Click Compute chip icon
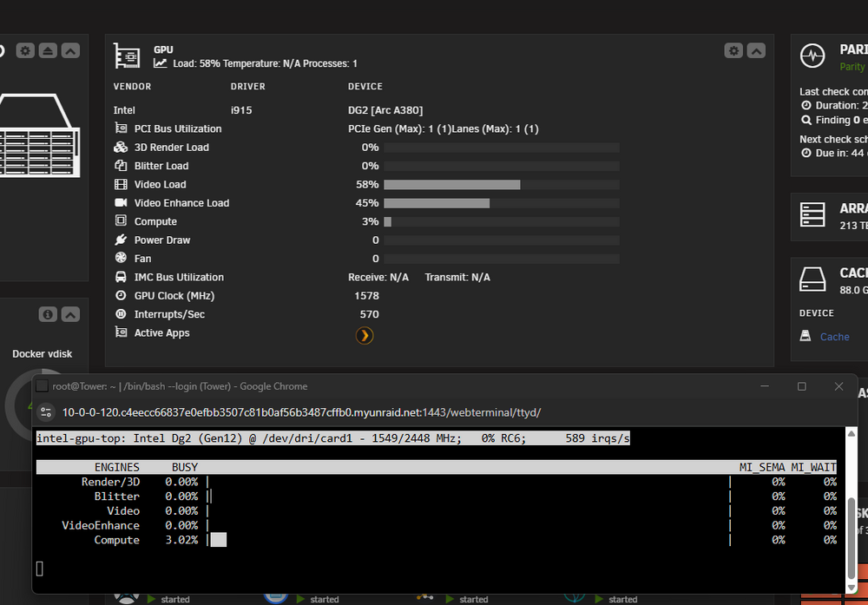The image size is (868, 605). coord(121,220)
